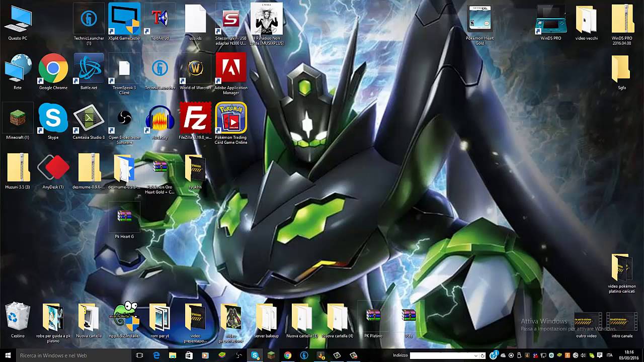Launch the World of Warcraft shortcut
The height and width of the screenshot is (362, 644).
(x=195, y=72)
